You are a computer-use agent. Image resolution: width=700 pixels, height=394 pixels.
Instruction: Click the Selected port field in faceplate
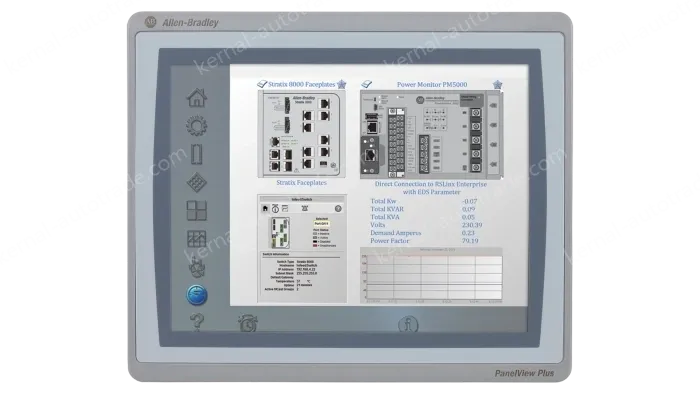click(321, 223)
